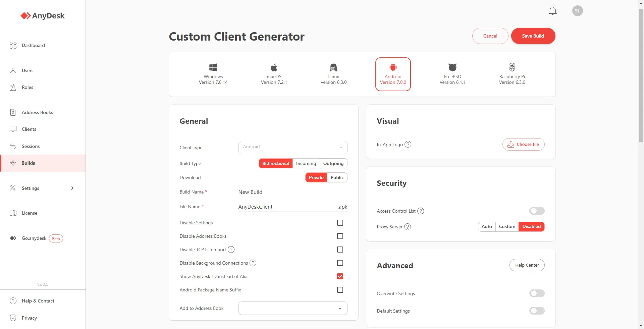644x329 pixels.
Task: Click the Dashboard grid icon
Action: [x=13, y=45]
